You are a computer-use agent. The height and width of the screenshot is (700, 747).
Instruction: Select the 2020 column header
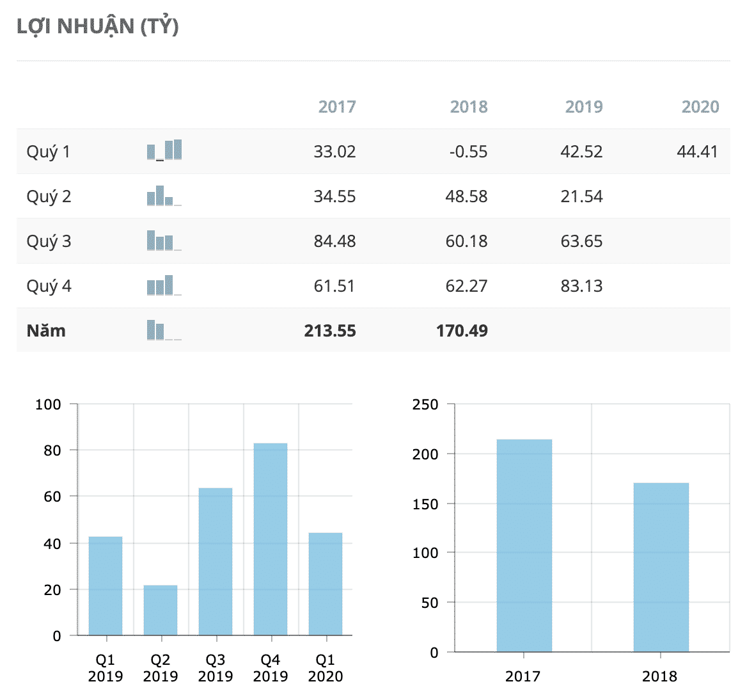click(x=700, y=107)
